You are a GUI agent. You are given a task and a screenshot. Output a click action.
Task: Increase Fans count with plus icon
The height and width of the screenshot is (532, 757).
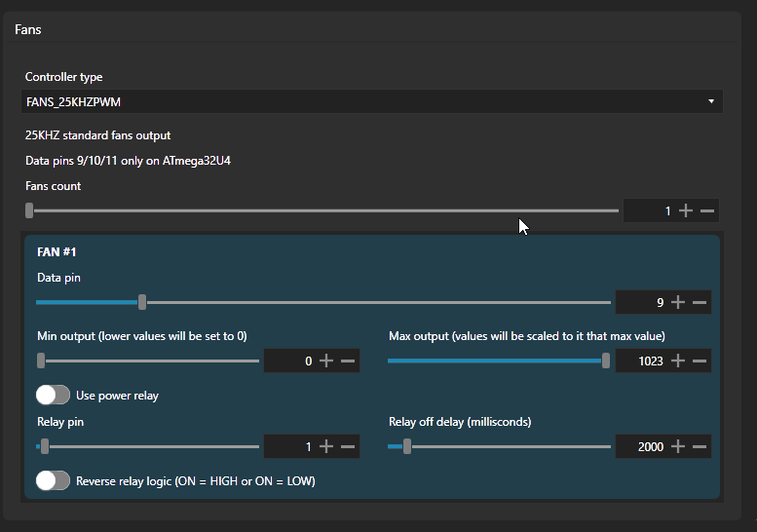(x=686, y=210)
